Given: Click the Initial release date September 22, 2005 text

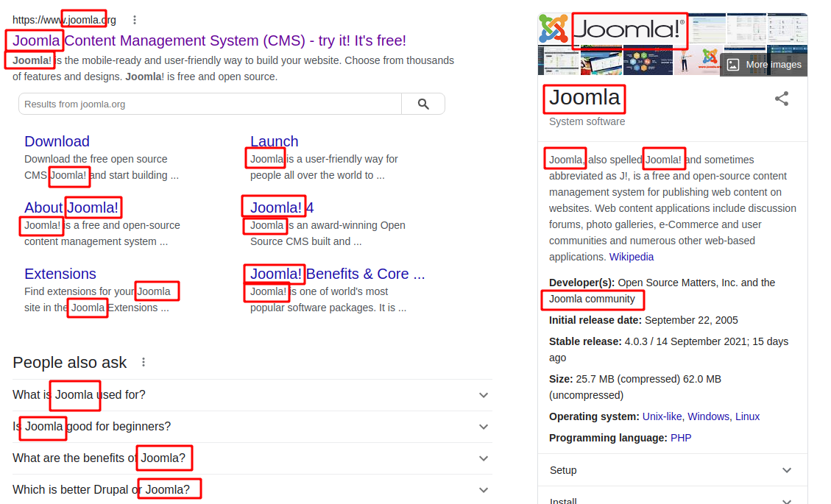Looking at the screenshot, I should pos(643,320).
